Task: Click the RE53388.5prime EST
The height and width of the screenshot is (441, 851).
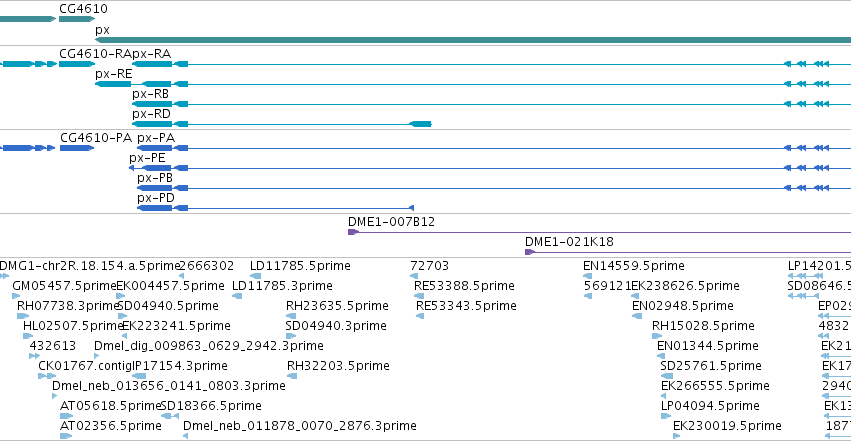Action: (419, 296)
